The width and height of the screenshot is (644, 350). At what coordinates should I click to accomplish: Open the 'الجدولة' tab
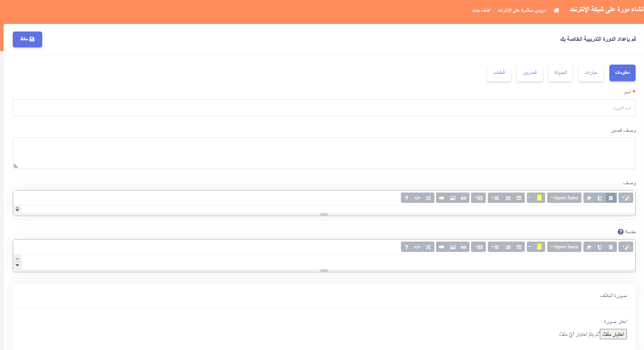pos(561,73)
